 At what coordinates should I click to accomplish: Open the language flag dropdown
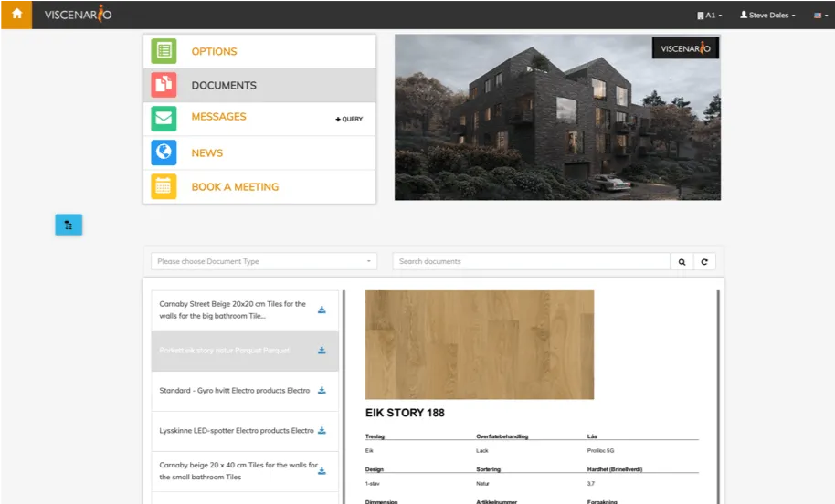tap(820, 16)
